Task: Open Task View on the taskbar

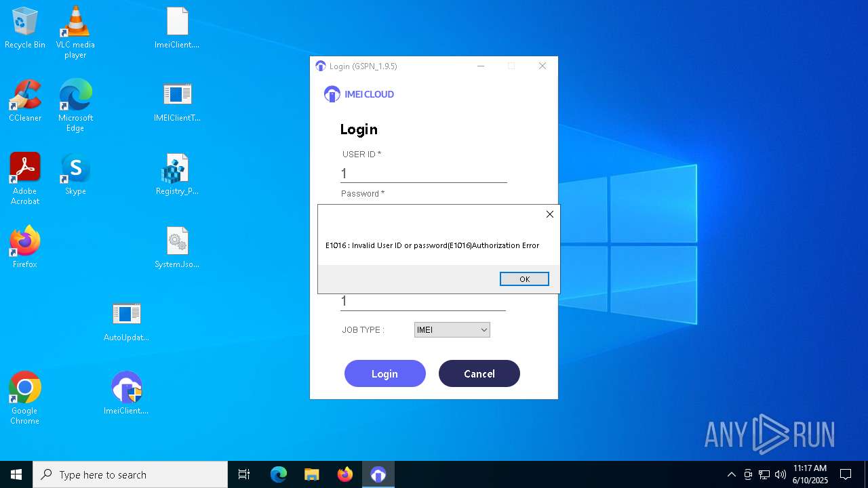Action: pyautogui.click(x=244, y=474)
